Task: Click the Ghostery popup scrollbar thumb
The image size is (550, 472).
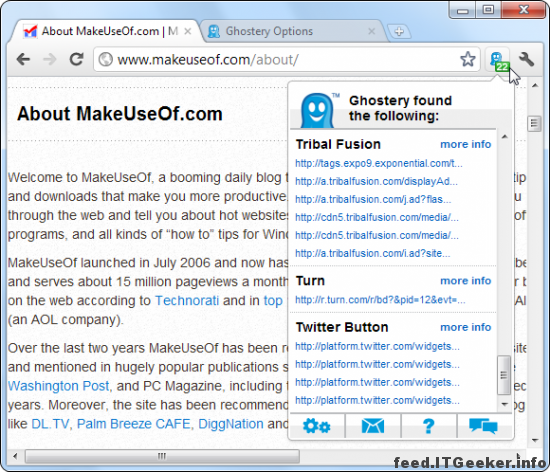Action: click(504, 375)
